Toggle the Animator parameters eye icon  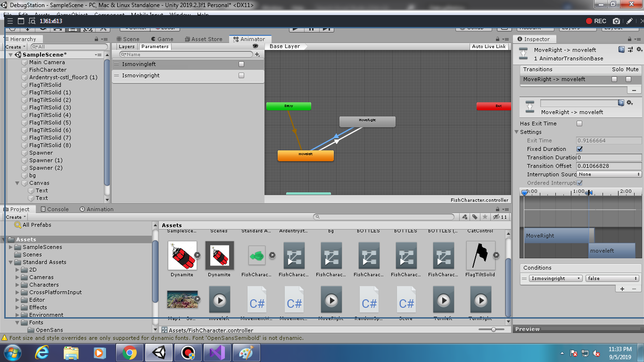point(256,47)
